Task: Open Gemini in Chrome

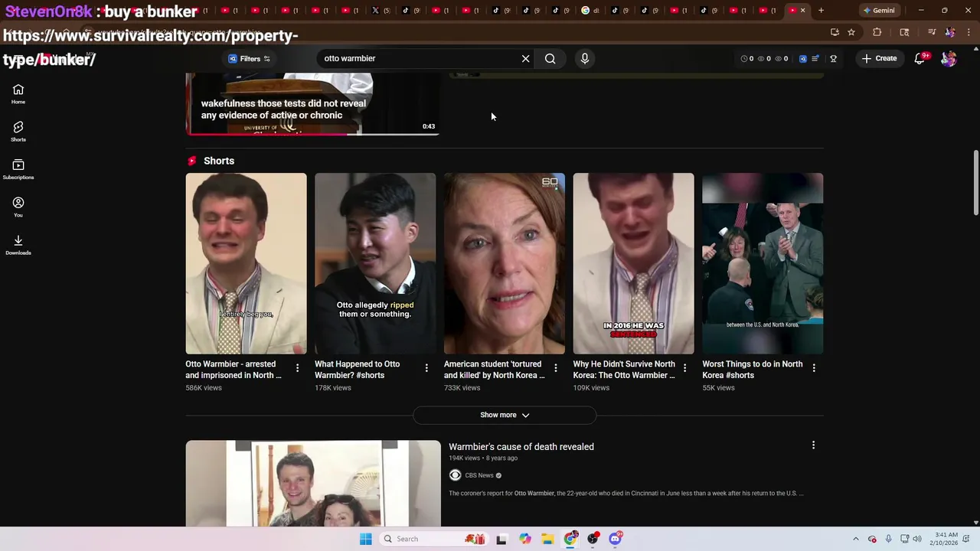Action: (x=878, y=10)
